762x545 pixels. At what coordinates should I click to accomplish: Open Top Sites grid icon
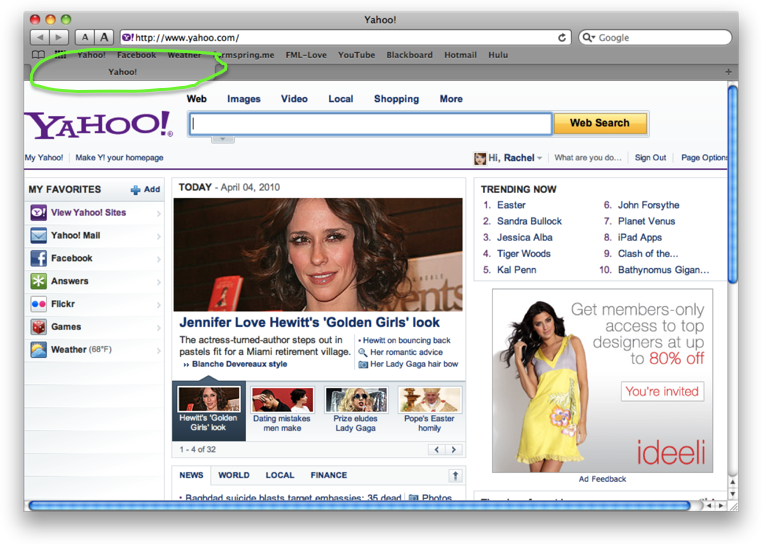tap(60, 54)
